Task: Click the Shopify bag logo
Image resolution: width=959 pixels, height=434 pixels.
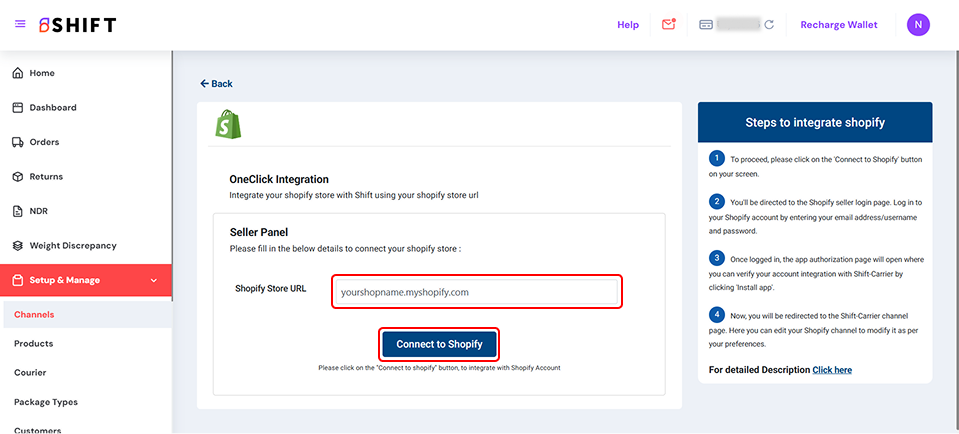Action: coord(230,123)
